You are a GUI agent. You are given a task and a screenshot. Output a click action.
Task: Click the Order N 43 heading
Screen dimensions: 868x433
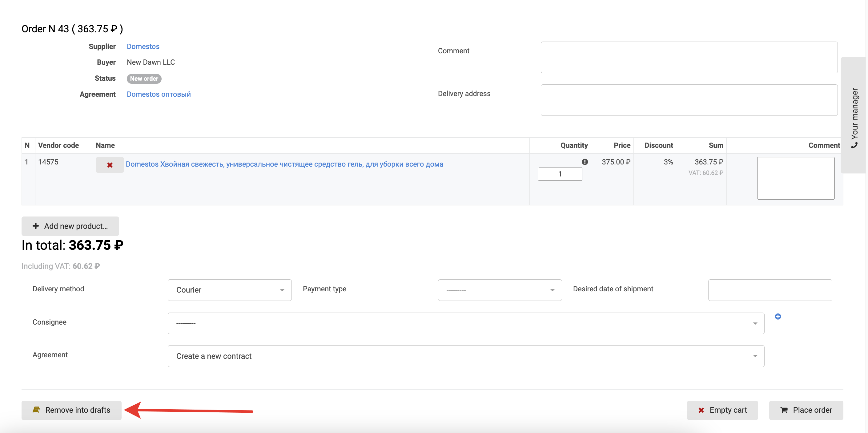[72, 29]
